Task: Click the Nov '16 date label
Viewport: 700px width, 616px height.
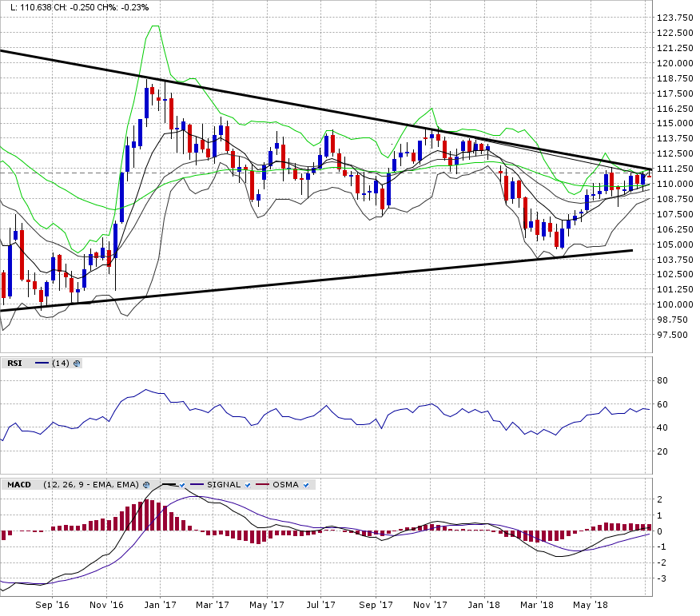Action: [106, 605]
